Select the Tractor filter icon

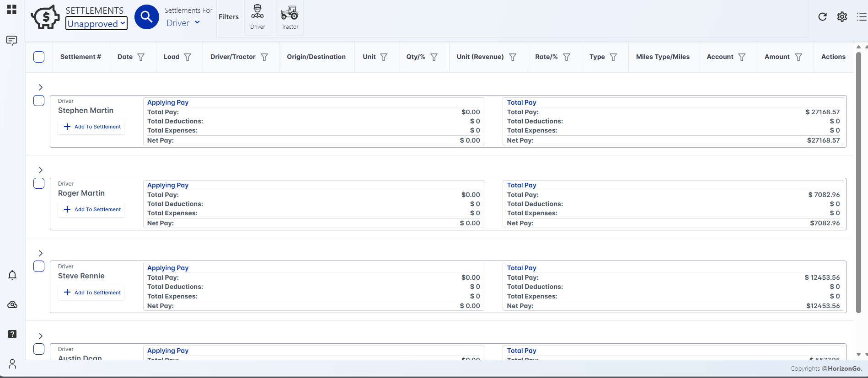pos(289,17)
